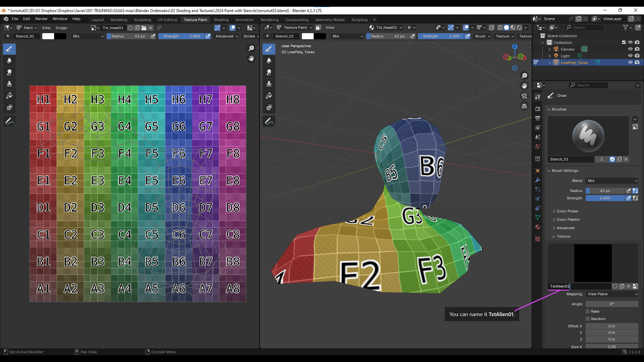
Task: Open the Tool properties tab in Properties sidebar
Action: pos(538,97)
